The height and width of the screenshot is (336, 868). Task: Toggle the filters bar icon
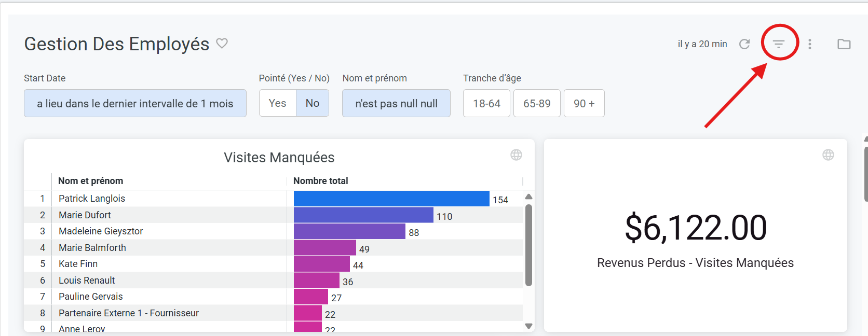click(x=779, y=44)
